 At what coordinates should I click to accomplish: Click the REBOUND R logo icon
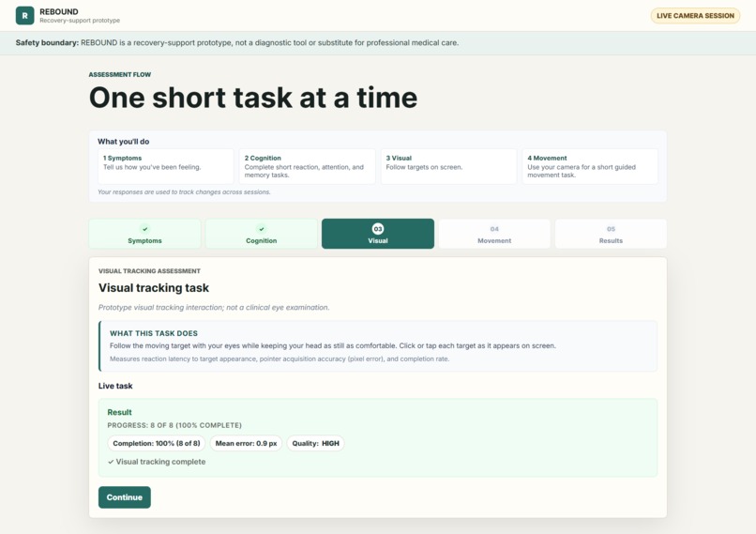24,15
